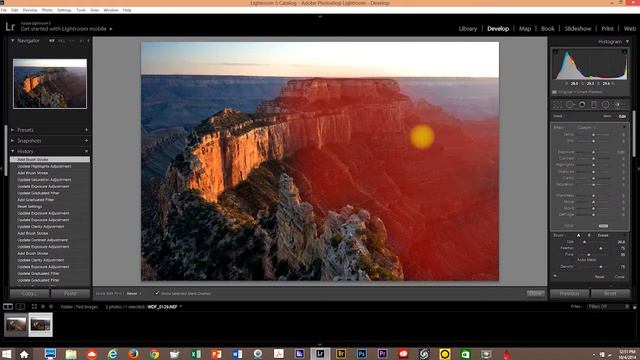Set mask mode to Edit
This screenshot has height=360, width=640.
622,116
